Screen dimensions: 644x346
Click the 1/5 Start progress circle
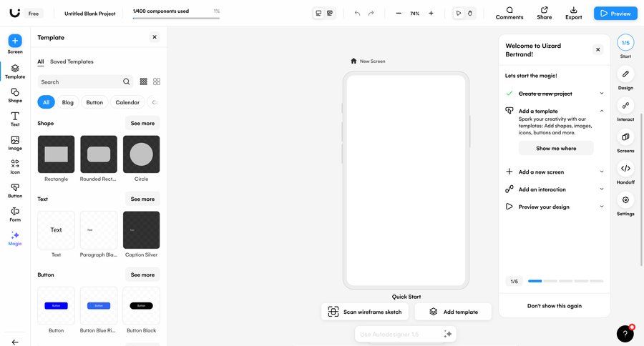[625, 43]
